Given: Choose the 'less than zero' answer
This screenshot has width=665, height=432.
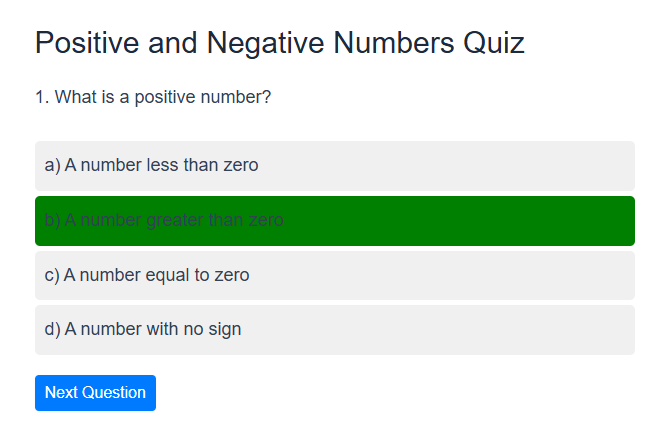Looking at the screenshot, I should 334,165.
